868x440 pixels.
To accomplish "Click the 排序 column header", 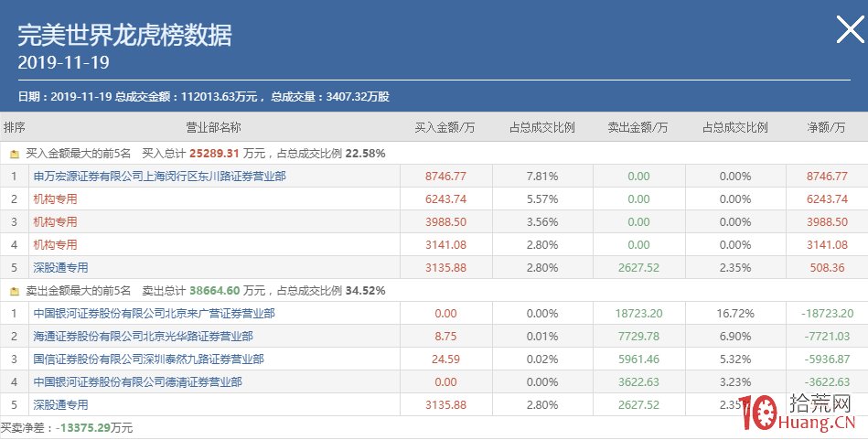I will (15, 127).
